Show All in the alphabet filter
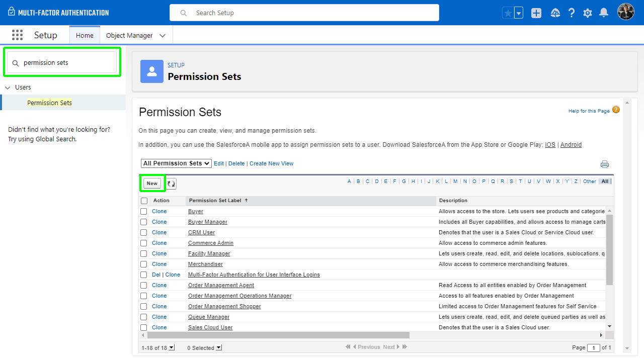Viewport: 644px width, 362px height. coord(605,182)
